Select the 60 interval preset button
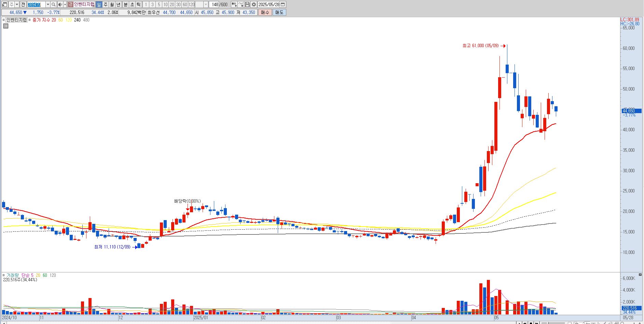Image resolution: width=644 pixels, height=324 pixels. tap(185, 4)
